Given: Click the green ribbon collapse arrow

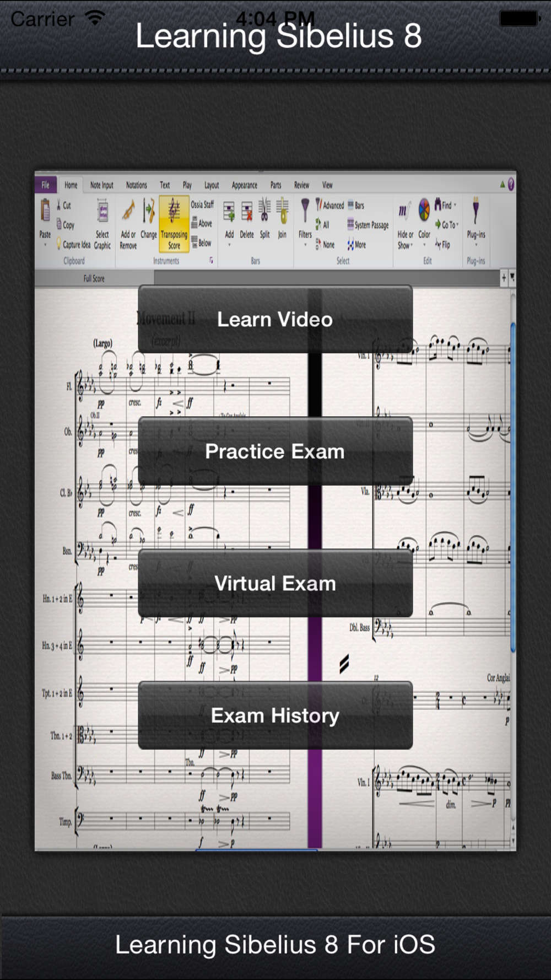Looking at the screenshot, I should pos(502,185).
